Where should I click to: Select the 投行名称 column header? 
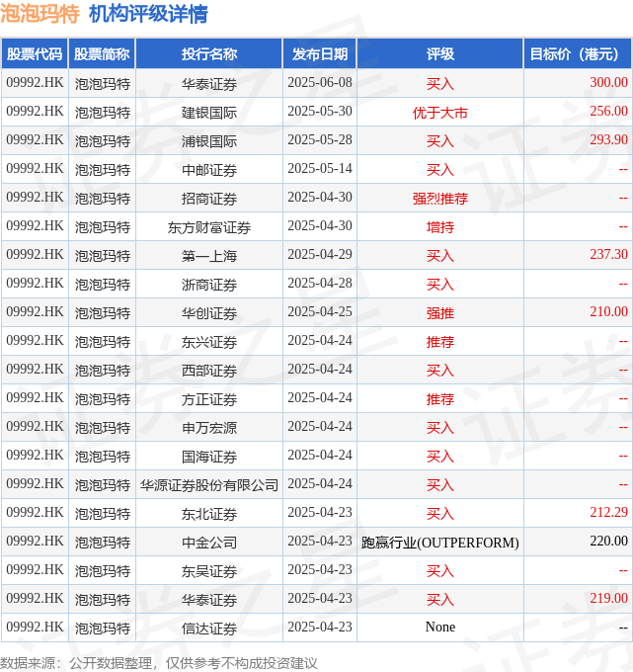point(209,54)
